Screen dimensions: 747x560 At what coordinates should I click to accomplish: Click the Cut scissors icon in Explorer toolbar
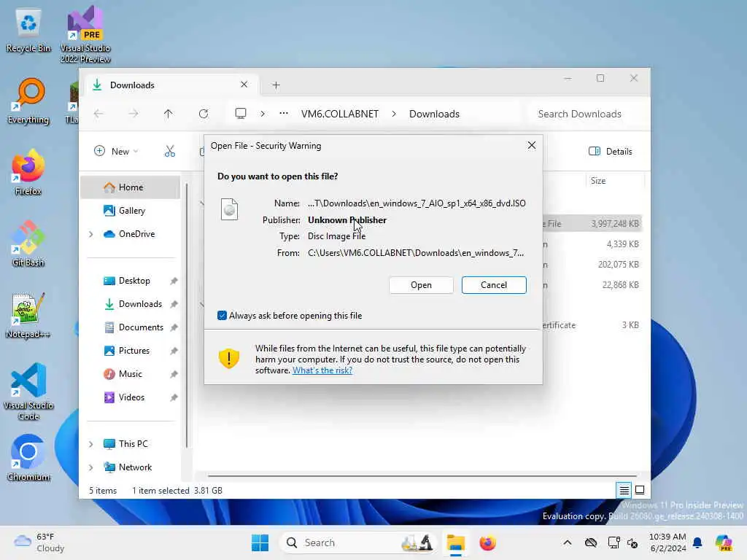(169, 152)
